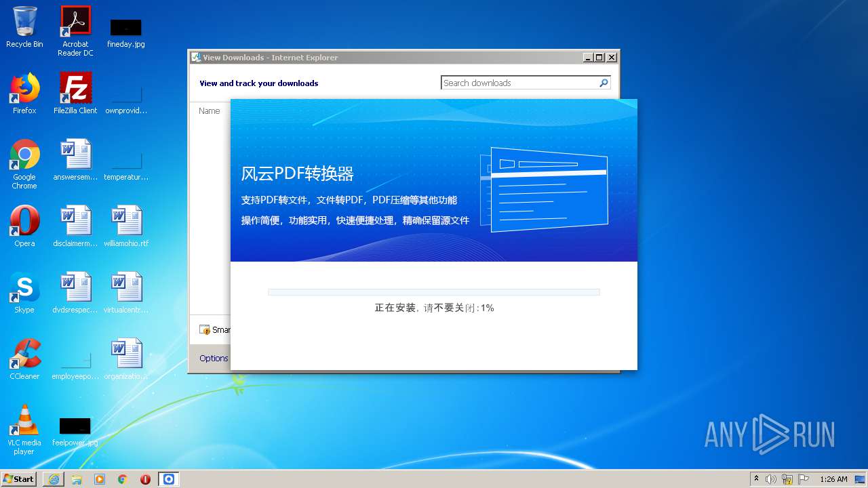Open Options link in View Downloads
The height and width of the screenshot is (488, 868).
(x=214, y=358)
